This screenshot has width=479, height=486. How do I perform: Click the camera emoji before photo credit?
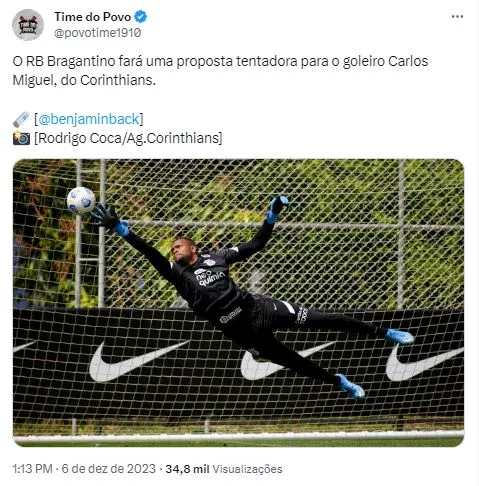(x=21, y=138)
